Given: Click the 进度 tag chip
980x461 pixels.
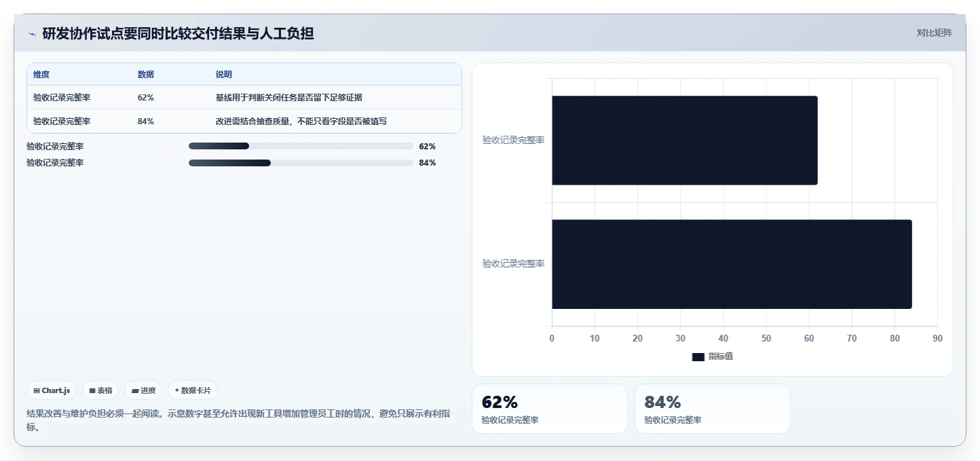Looking at the screenshot, I should [x=143, y=390].
